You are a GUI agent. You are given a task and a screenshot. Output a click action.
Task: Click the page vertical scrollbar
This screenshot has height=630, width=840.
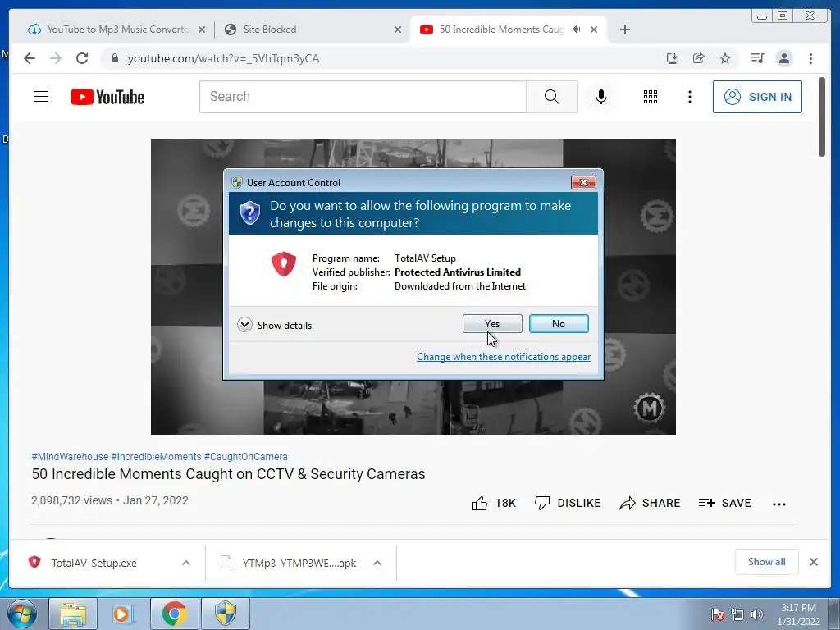(822, 117)
